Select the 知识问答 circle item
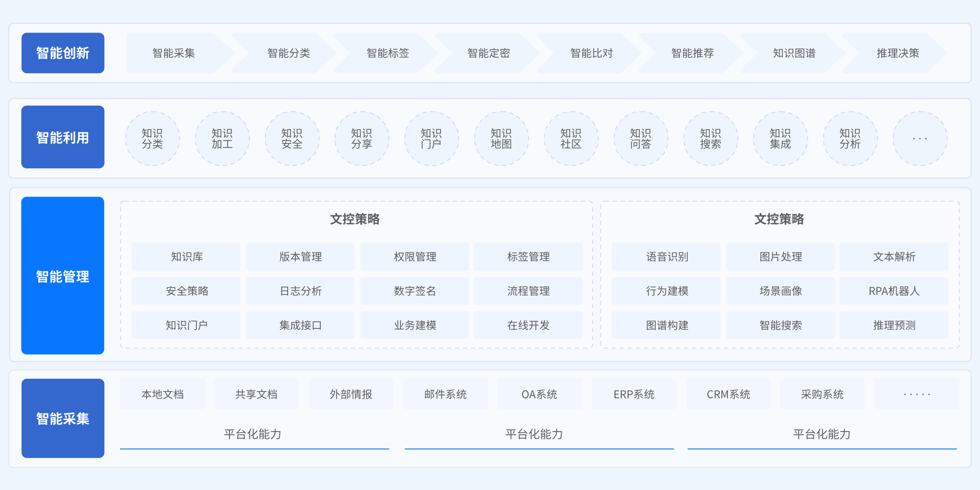 coord(641,139)
